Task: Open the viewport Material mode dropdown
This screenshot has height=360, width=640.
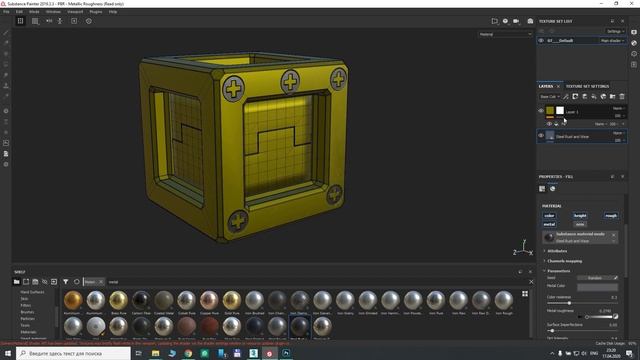Action: tap(505, 34)
